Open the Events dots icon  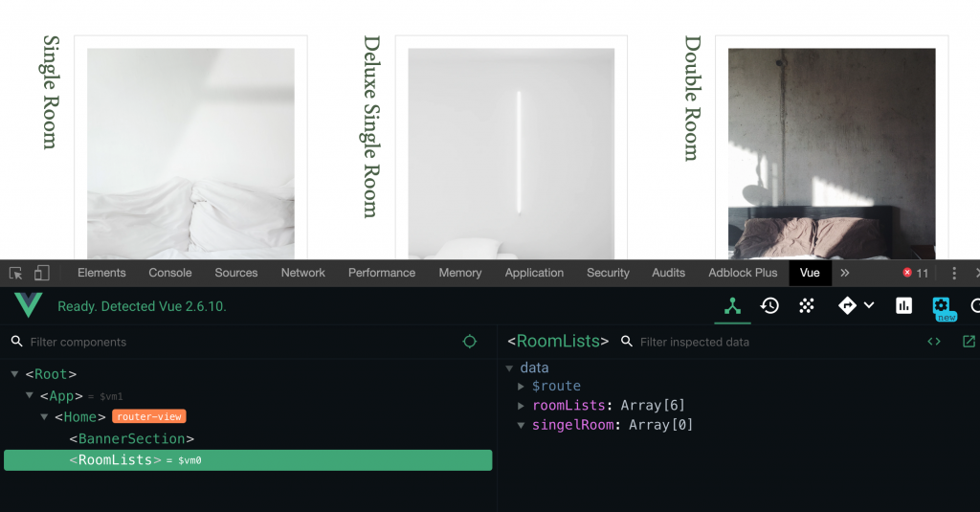click(x=807, y=305)
